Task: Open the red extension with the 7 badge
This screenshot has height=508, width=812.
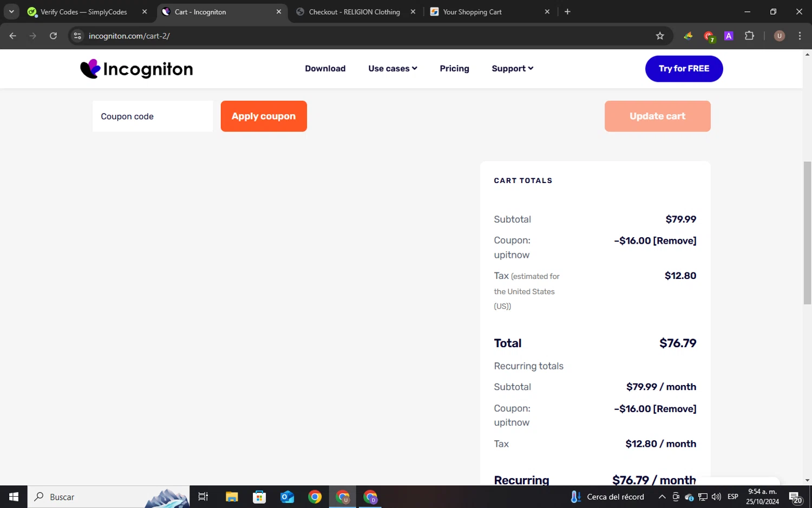Action: click(x=709, y=36)
